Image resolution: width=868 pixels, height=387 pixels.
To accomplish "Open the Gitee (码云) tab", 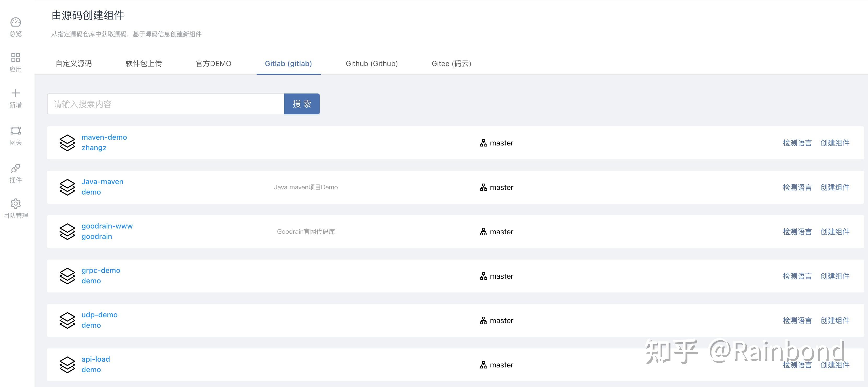I will pyautogui.click(x=451, y=64).
